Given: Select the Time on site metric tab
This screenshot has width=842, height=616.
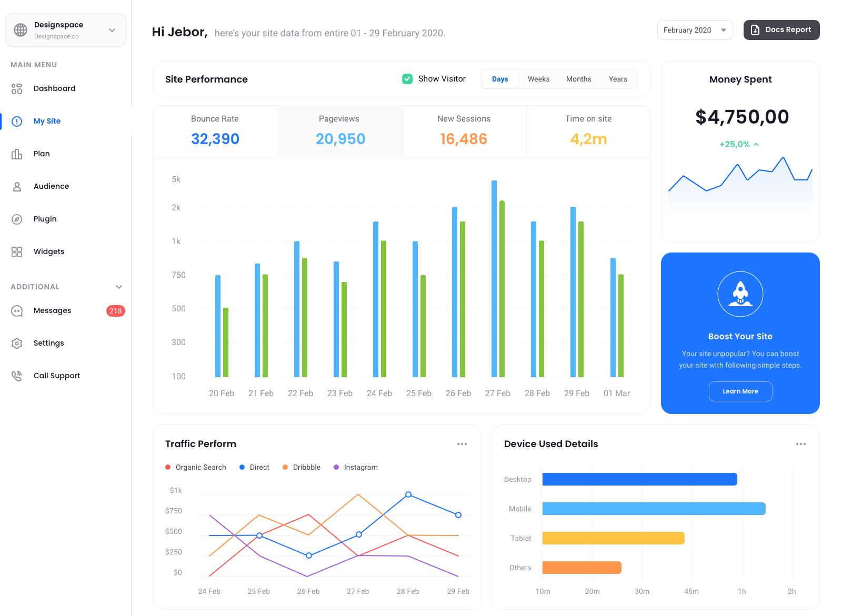Looking at the screenshot, I should (x=588, y=132).
